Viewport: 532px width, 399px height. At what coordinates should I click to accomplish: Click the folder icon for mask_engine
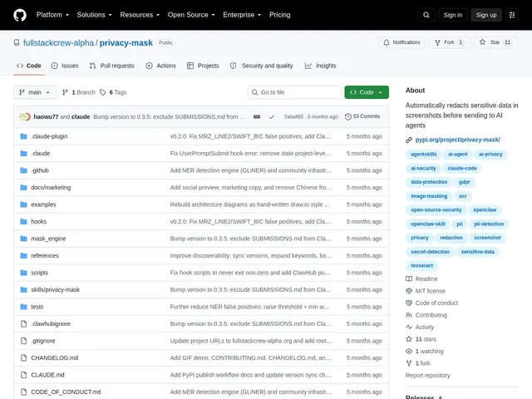[23, 239]
